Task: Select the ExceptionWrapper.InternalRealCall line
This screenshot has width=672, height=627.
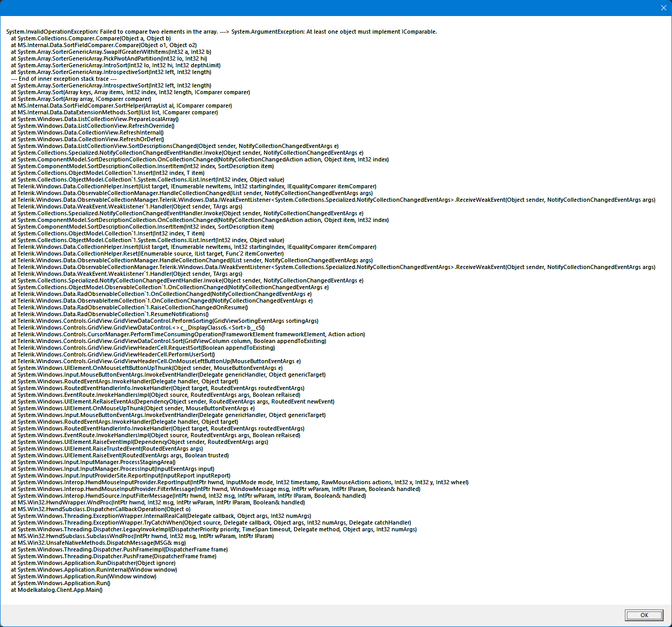Action: (161, 516)
